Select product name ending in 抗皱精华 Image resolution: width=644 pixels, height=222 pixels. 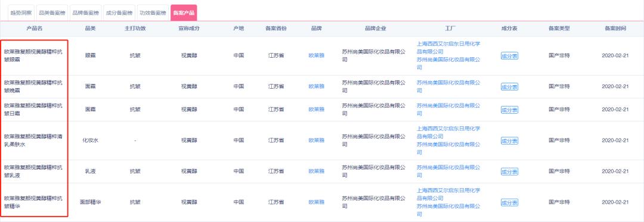33,202
